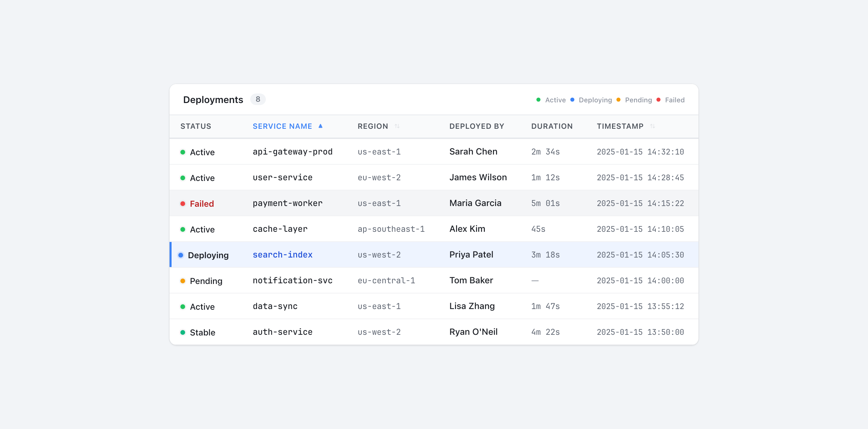This screenshot has width=868, height=429.
Task: Click duration 5m 01s cell
Action: [545, 204]
